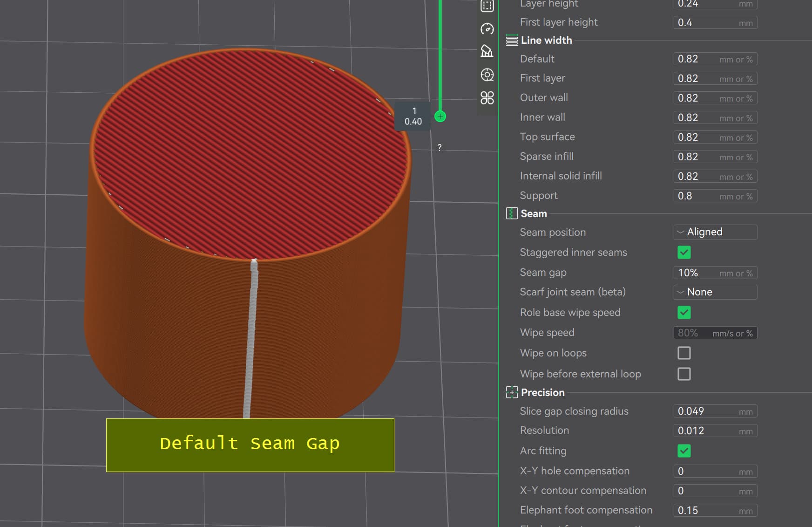Open the Others tab four-leaf icon
This screenshot has width=812, height=527.
pos(487,98)
